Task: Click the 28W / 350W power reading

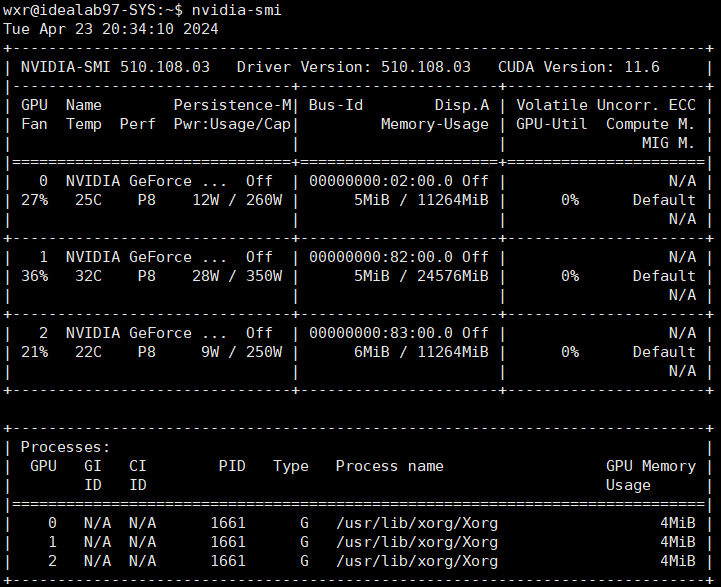Action: pos(237,276)
